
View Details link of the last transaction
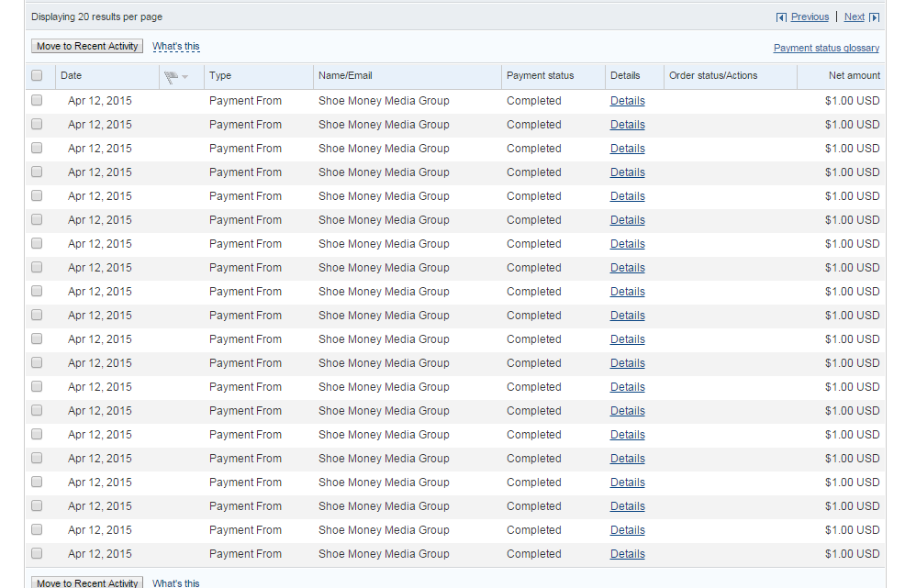click(x=627, y=554)
